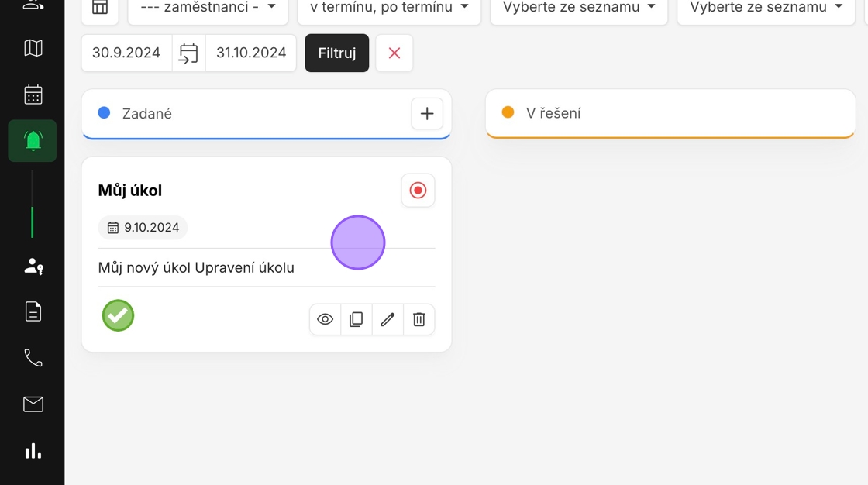Delete Můj úkol with the trash icon
The image size is (868, 485).
coord(419,319)
